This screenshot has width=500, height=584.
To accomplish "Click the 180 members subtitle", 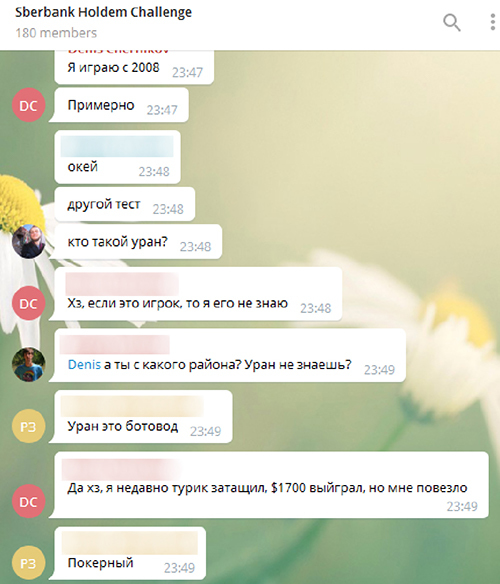I will [56, 33].
